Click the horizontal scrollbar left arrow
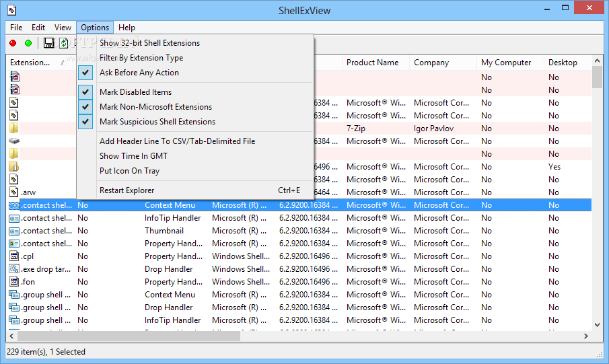Viewport: 609px width, 364px height. [x=11, y=336]
